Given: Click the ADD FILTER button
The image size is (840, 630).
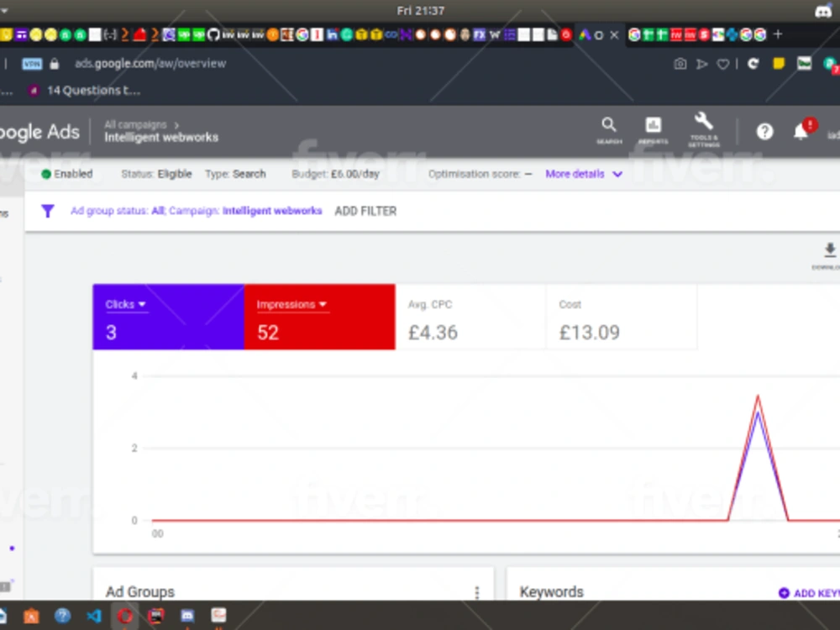Looking at the screenshot, I should click(x=365, y=211).
